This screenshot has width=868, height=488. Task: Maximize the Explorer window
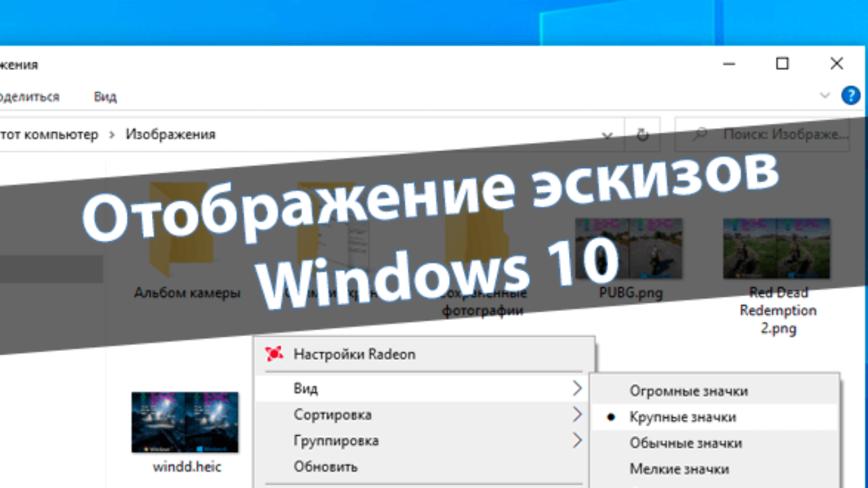tap(783, 64)
